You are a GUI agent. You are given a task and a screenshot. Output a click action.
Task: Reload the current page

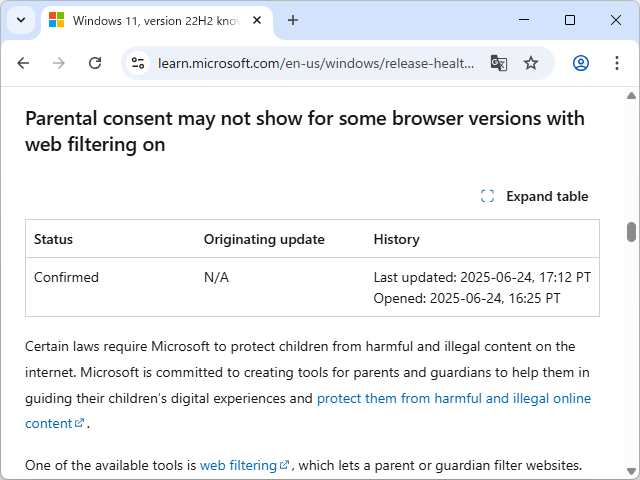pyautogui.click(x=95, y=63)
